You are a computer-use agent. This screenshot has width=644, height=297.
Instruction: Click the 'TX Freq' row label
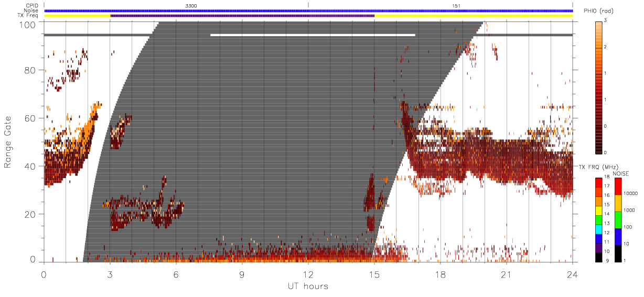click(x=28, y=16)
